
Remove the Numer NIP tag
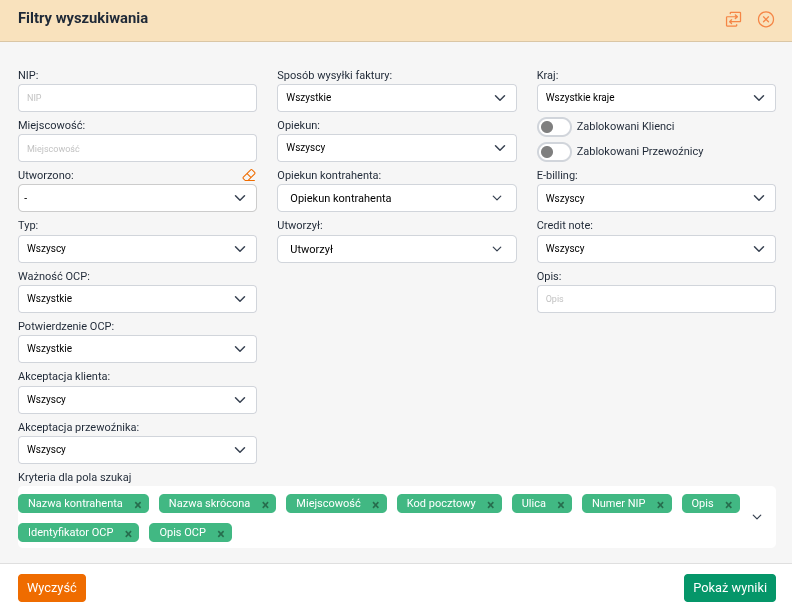coord(661,505)
